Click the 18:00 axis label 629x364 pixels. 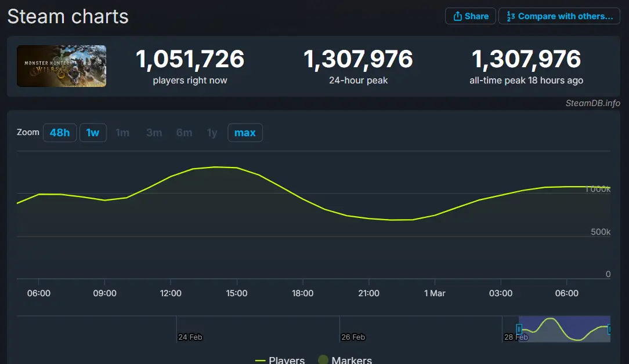(x=302, y=293)
